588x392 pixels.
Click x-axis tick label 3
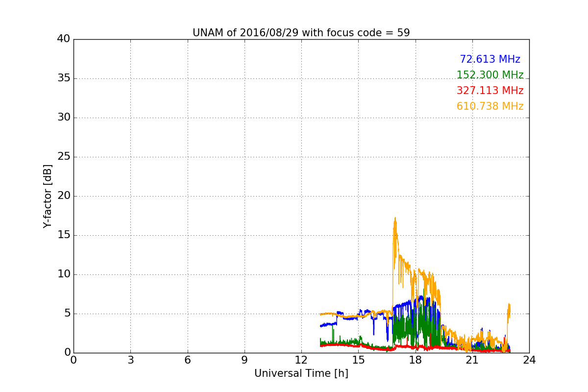(x=130, y=360)
